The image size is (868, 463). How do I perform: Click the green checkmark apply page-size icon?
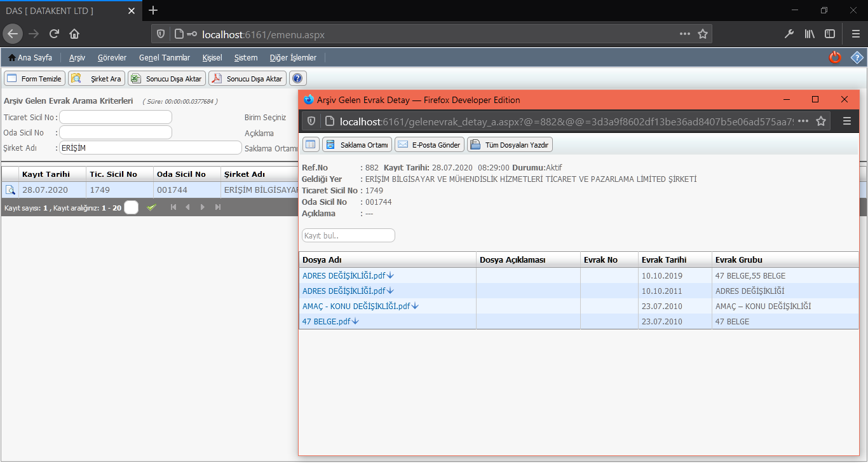151,207
